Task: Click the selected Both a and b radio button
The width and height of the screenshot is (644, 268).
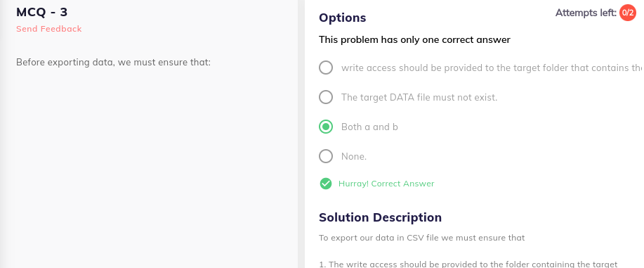Action: (326, 127)
